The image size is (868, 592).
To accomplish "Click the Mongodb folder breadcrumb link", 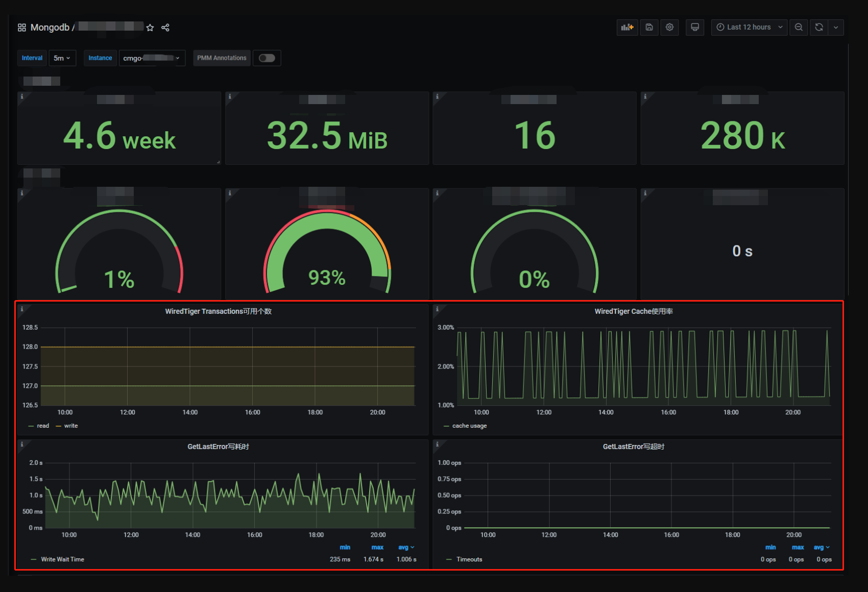I will pos(50,28).
